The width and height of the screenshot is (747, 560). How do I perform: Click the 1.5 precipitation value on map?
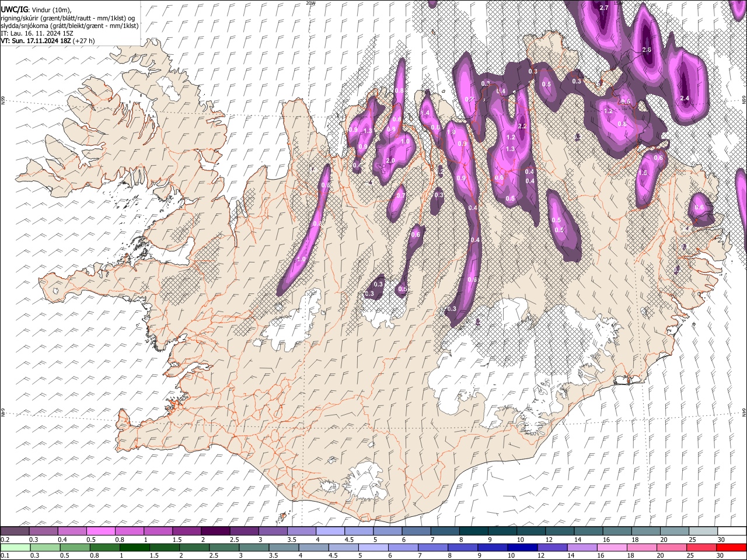coord(643,173)
